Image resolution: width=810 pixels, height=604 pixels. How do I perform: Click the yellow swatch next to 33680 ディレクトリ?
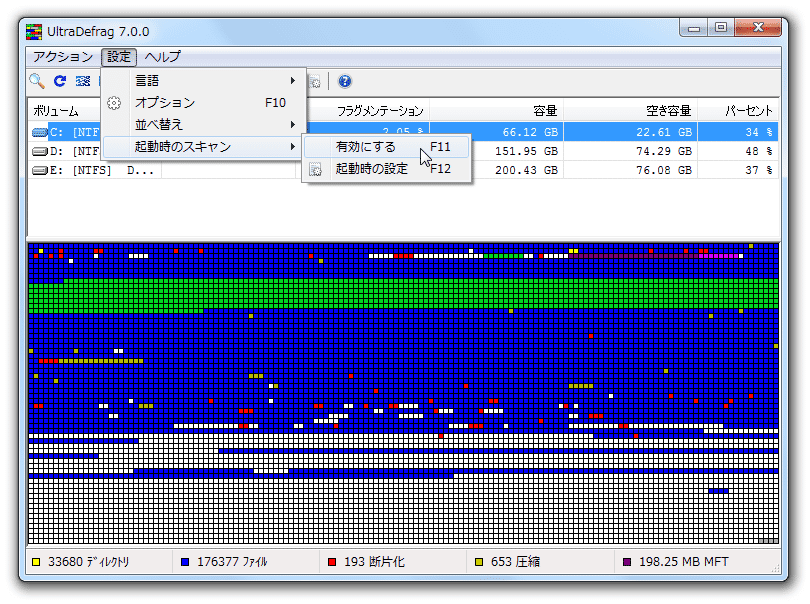coord(36,562)
